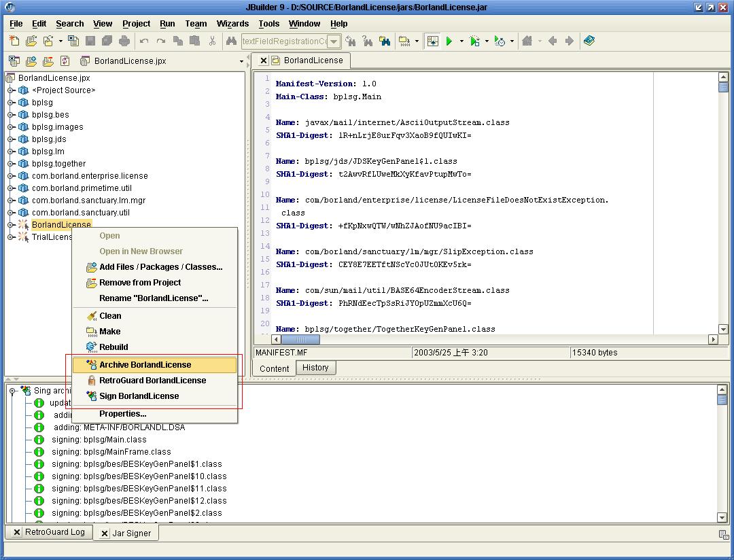
Task: Switch to the History tab
Action: [x=315, y=368]
